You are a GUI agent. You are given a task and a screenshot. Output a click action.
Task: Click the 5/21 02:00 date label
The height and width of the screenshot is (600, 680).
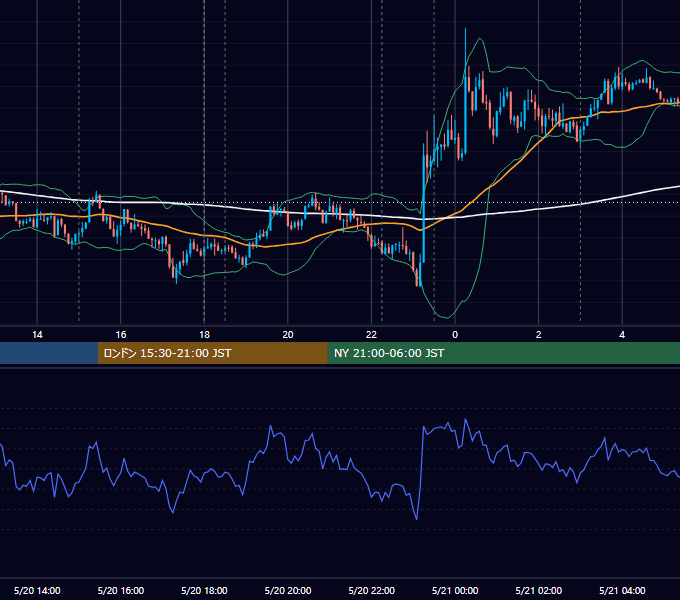539,590
